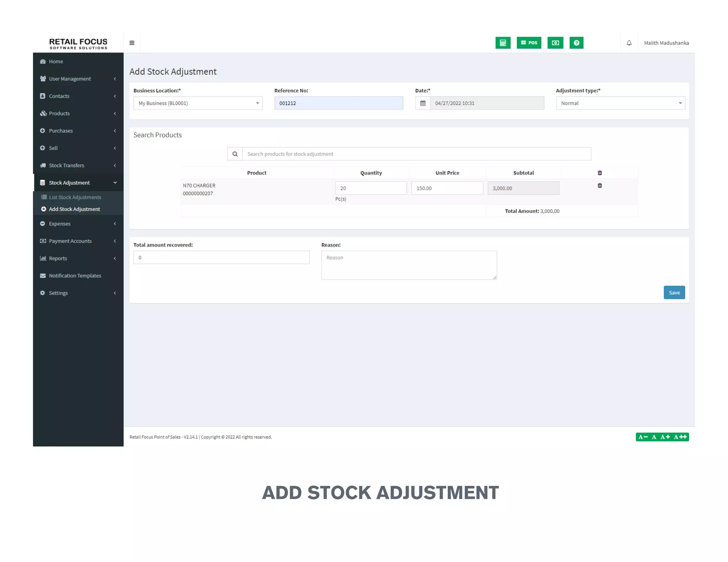728x562 pixels.
Task: Open the notifications bell
Action: tap(629, 43)
